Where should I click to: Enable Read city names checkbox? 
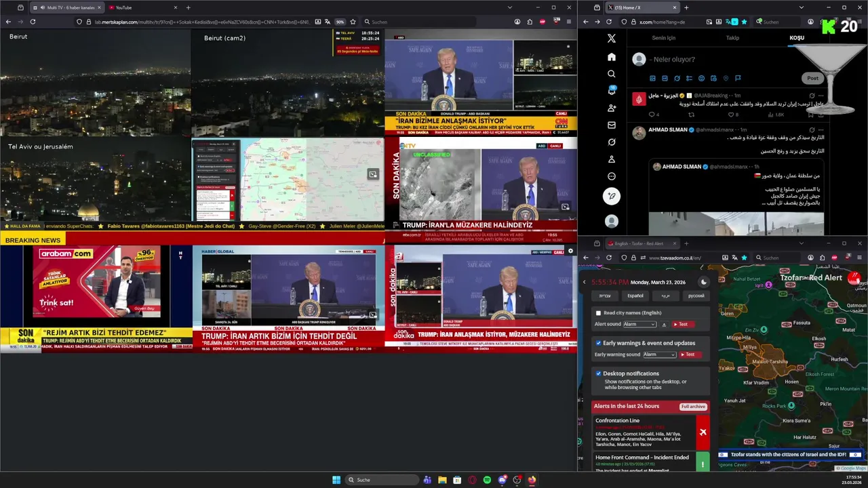click(x=598, y=313)
